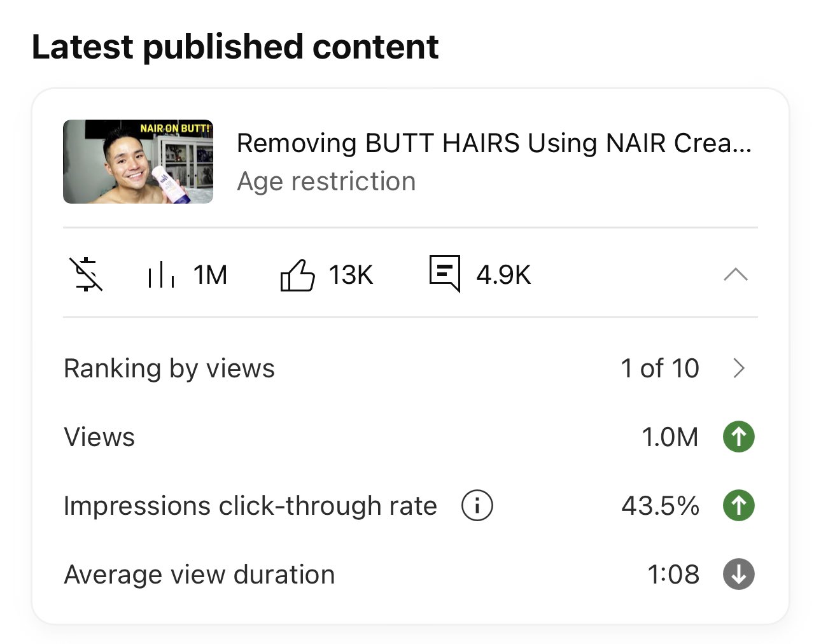Open the info icon for click-through rate

pos(477,505)
